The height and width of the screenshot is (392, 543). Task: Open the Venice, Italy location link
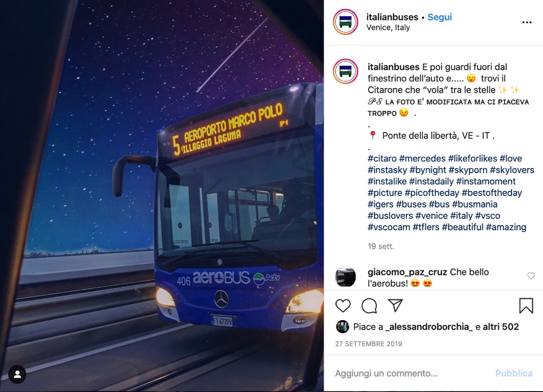pos(389,28)
